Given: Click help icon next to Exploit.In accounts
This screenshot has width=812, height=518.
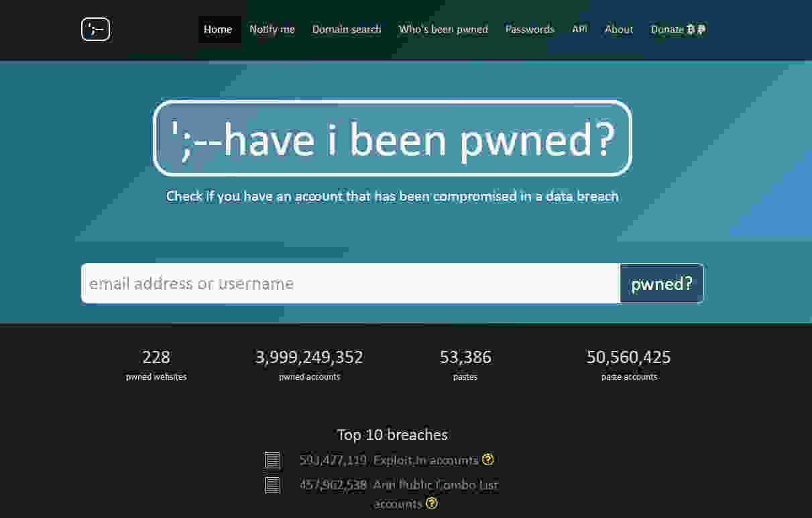Looking at the screenshot, I should click(x=488, y=460).
